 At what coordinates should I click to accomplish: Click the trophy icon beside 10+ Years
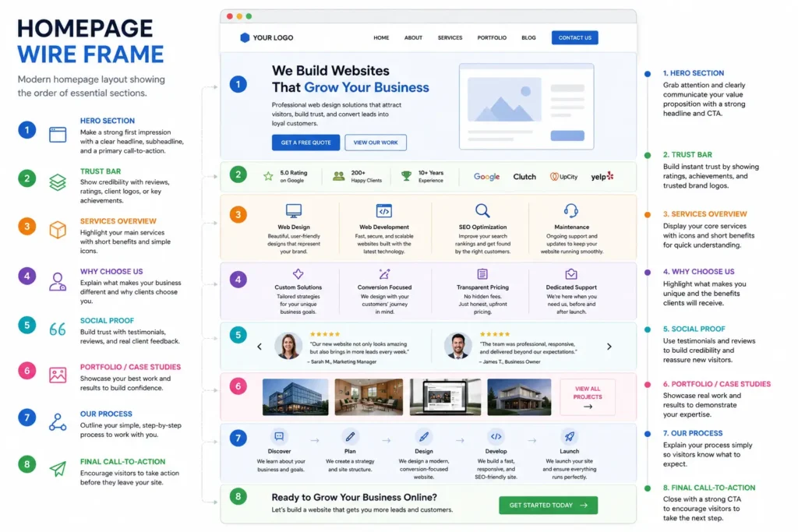[406, 177]
